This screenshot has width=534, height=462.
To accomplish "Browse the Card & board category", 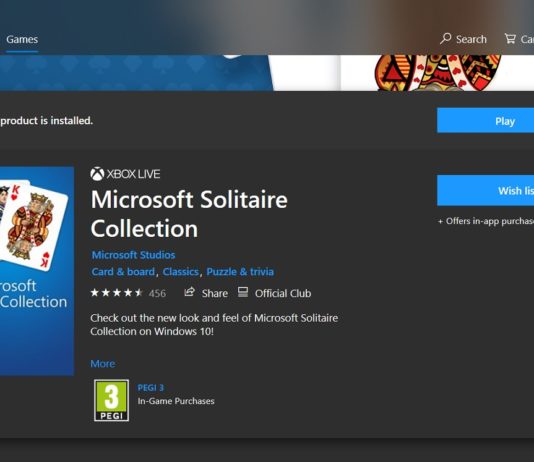I will [x=123, y=272].
